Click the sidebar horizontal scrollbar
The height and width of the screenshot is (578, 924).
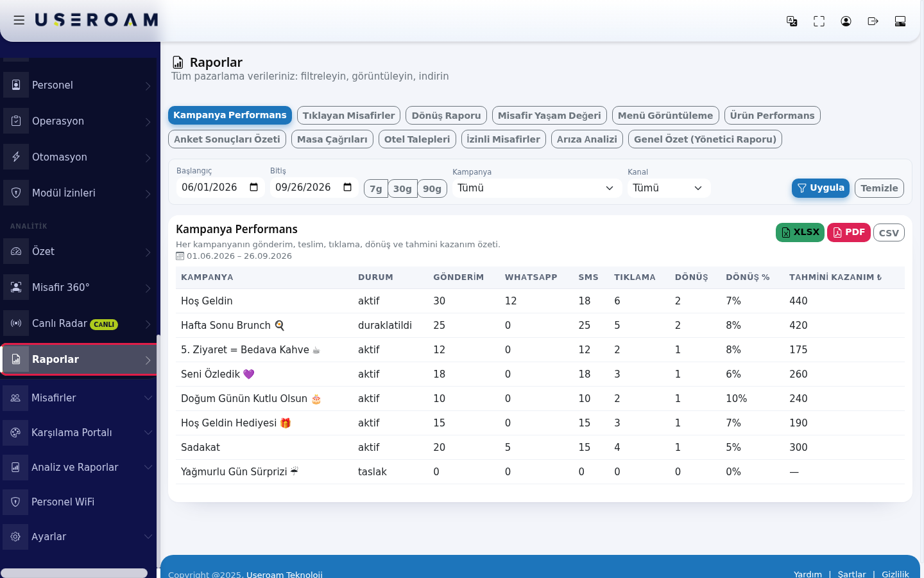[74, 573]
